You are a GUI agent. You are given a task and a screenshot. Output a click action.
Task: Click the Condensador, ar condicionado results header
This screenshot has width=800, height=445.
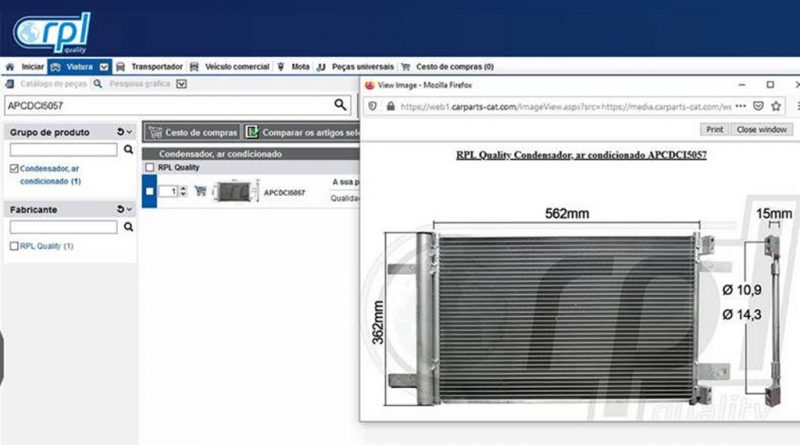[251, 154]
